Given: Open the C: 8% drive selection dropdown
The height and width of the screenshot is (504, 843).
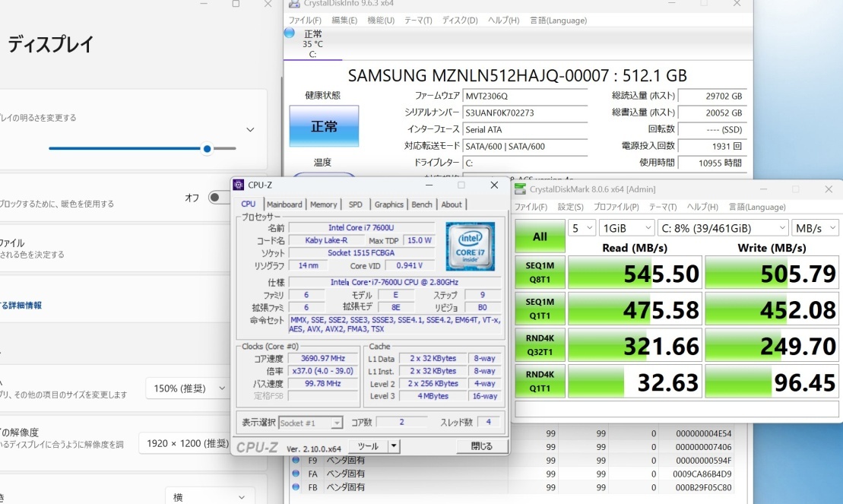Looking at the screenshot, I should pos(723,228).
